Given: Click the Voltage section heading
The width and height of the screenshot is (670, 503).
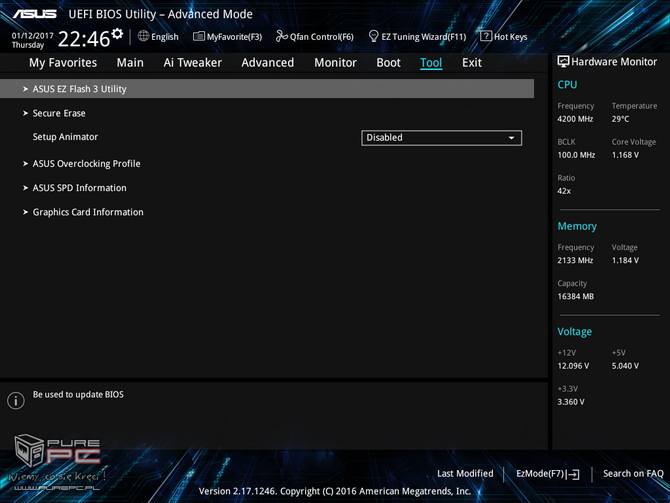Looking at the screenshot, I should coord(574,332).
